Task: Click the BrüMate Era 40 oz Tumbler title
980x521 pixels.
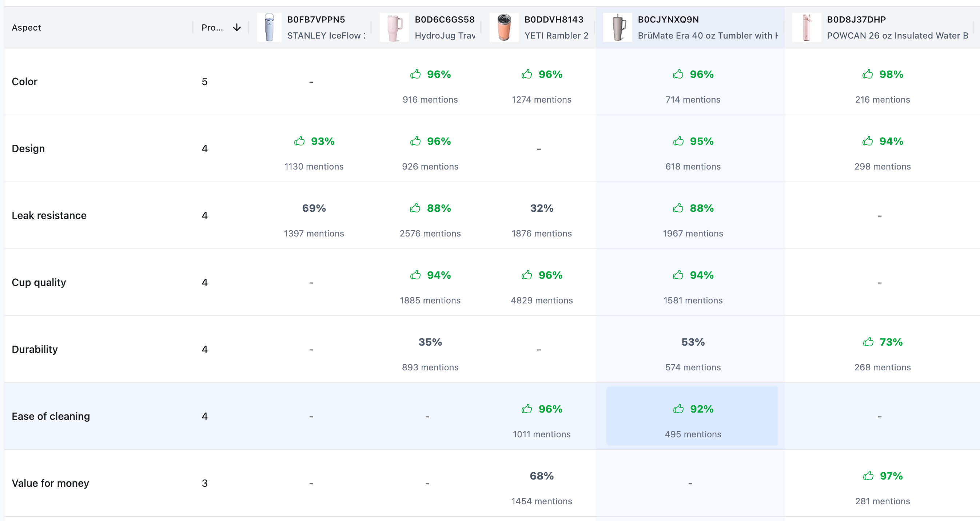Action: (x=708, y=35)
